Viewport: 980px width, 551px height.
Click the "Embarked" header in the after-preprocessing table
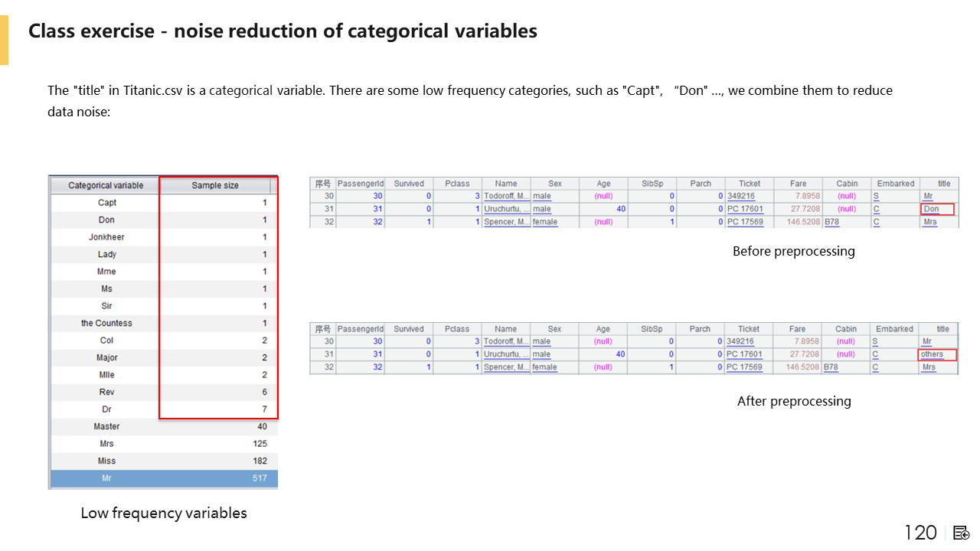coord(894,329)
